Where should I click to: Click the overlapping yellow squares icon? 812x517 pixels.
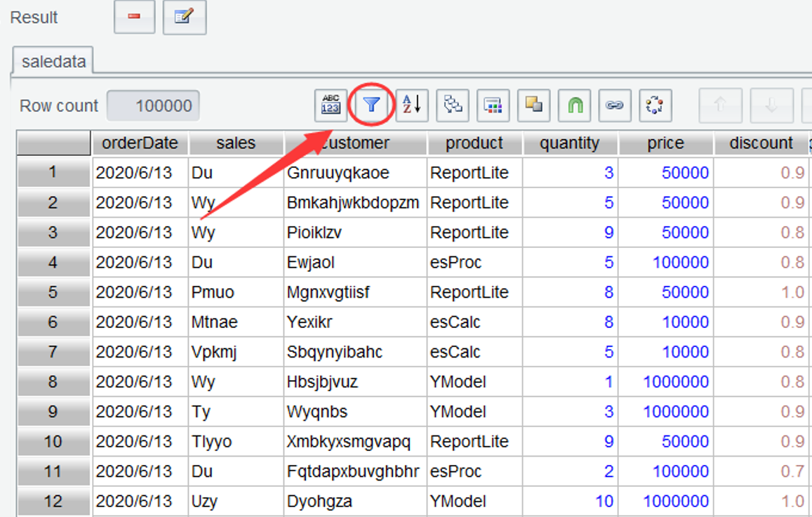[x=534, y=105]
